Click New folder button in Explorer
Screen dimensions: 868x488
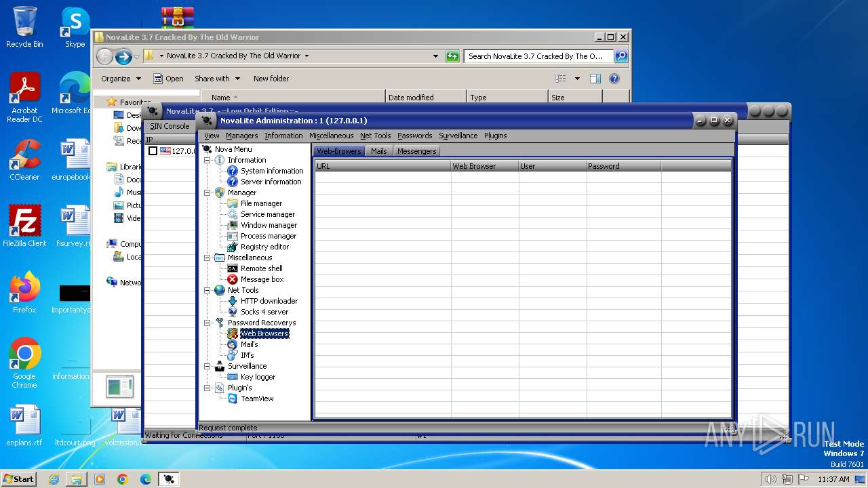[271, 79]
